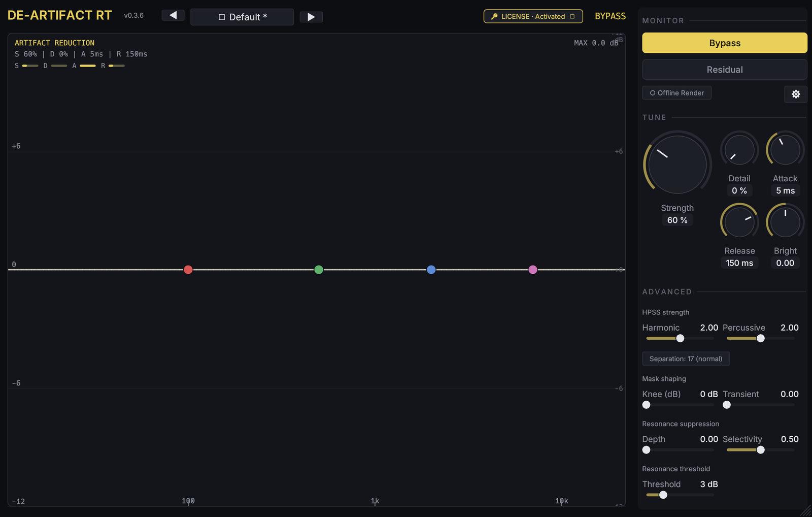Screen dimensions: 812x517
Task: Click the previous preset arrow button
Action: (173, 15)
